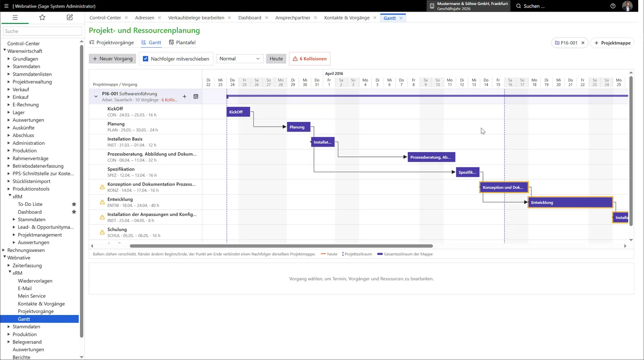
Task: Expand the Zeiterfassung tree node
Action: (9, 265)
